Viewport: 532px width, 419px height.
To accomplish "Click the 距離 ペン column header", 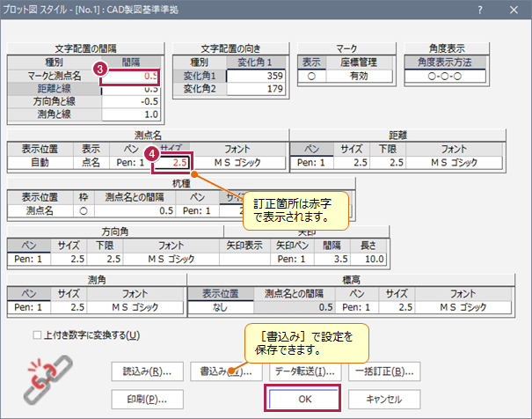I will coord(311,149).
